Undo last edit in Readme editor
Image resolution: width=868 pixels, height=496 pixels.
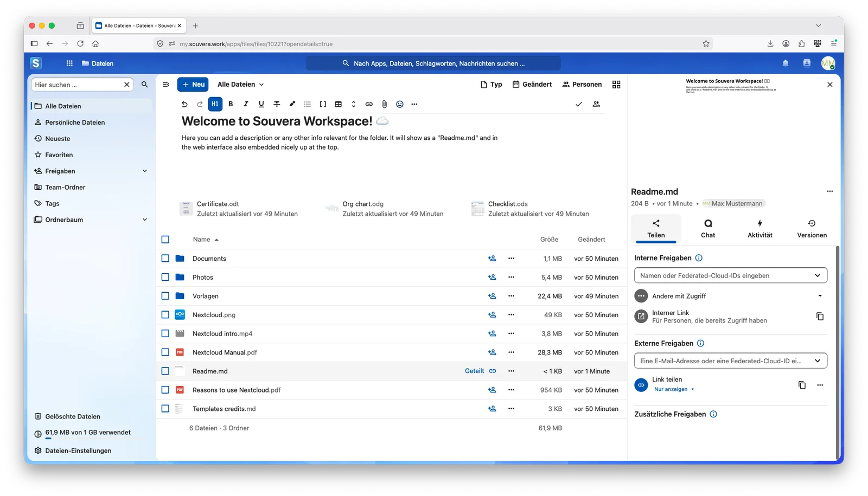(x=184, y=104)
